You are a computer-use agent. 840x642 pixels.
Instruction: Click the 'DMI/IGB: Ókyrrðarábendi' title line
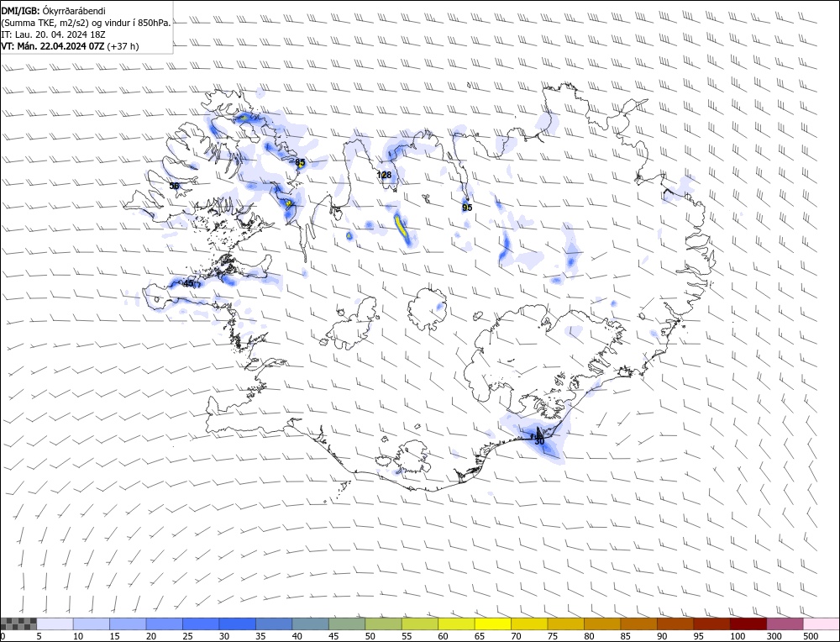(53, 11)
